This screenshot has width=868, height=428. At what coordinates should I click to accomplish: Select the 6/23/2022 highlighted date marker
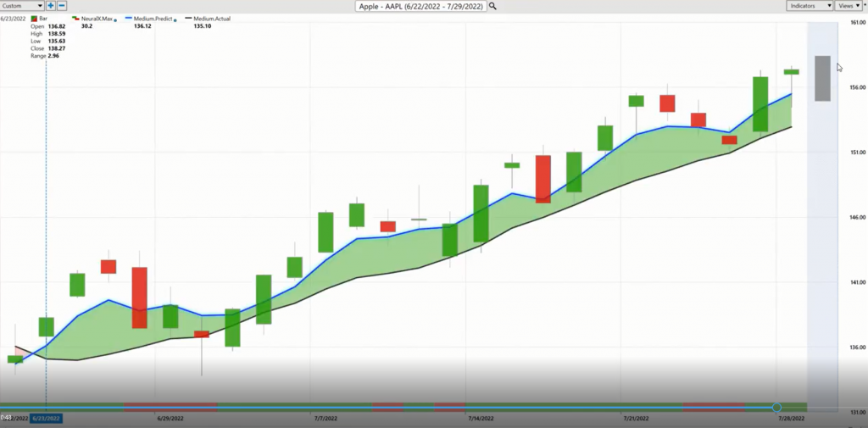coord(47,418)
